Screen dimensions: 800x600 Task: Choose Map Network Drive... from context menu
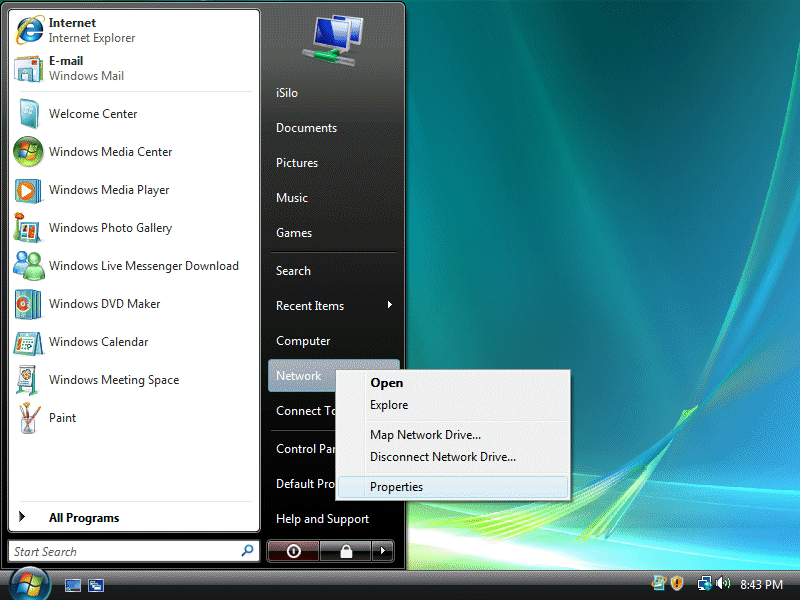425,435
